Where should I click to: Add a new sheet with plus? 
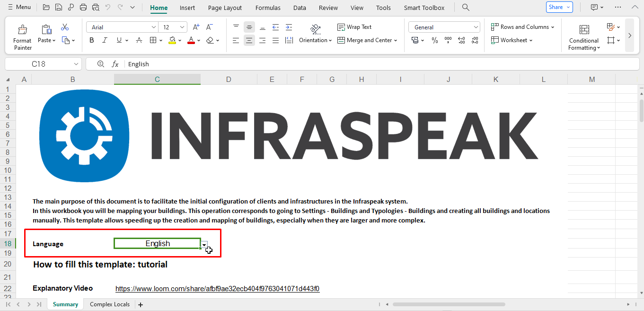click(x=141, y=304)
